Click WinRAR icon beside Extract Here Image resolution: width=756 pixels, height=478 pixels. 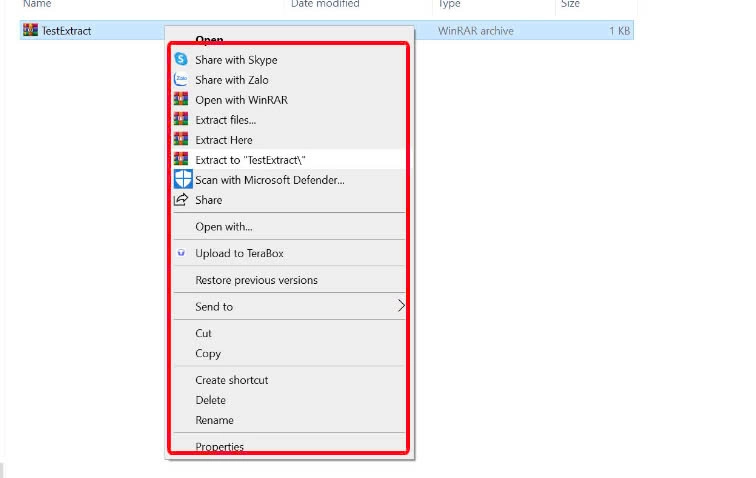pyautogui.click(x=181, y=139)
